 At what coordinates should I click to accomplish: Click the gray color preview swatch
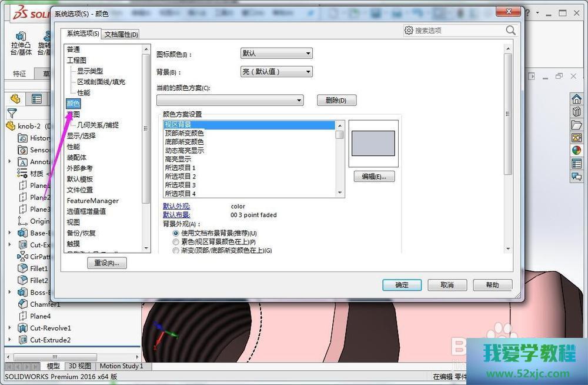pos(373,143)
